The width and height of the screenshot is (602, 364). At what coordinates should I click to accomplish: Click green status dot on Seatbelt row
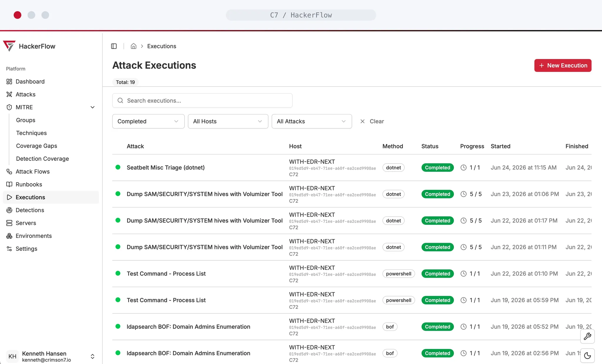pos(118,167)
